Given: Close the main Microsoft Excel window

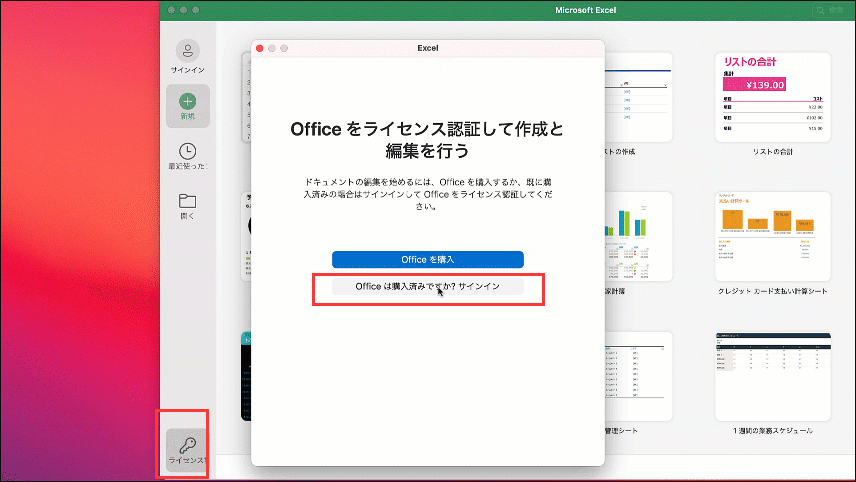Looking at the screenshot, I should [170, 9].
